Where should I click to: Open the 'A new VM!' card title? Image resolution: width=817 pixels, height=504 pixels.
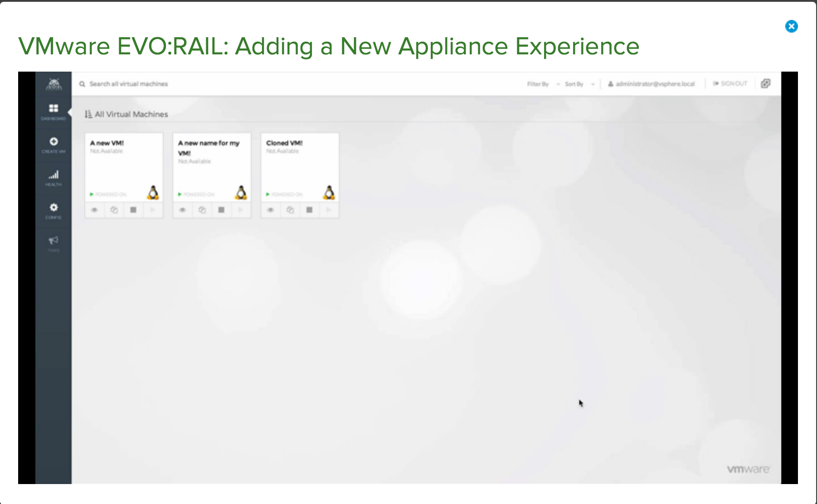(x=107, y=143)
